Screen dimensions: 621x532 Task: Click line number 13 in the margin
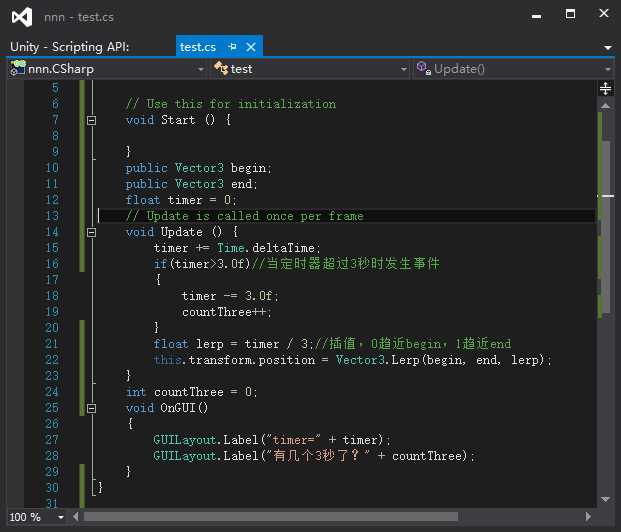[x=52, y=216]
